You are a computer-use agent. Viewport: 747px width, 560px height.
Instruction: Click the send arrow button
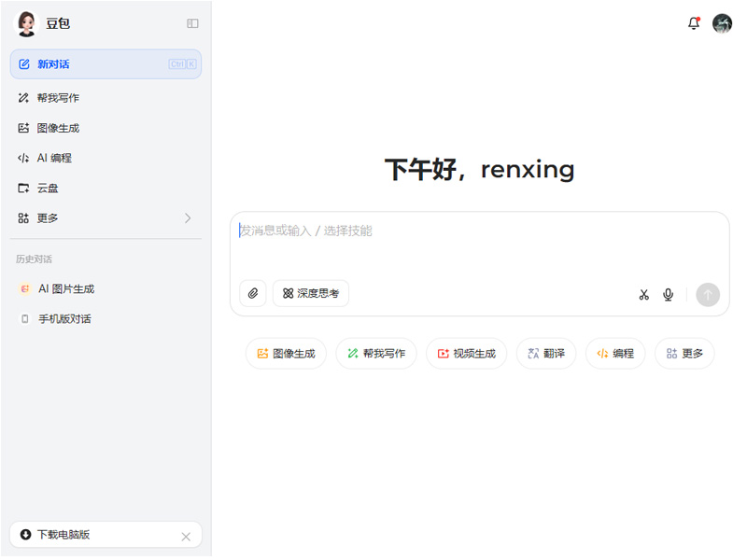tap(707, 295)
